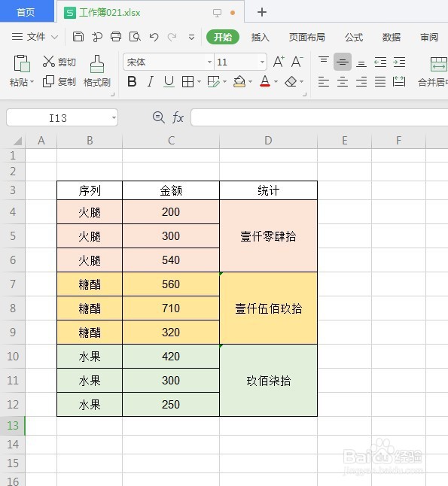The height and width of the screenshot is (486, 448).
Task: Apply cell borders icon
Action: [x=187, y=82]
